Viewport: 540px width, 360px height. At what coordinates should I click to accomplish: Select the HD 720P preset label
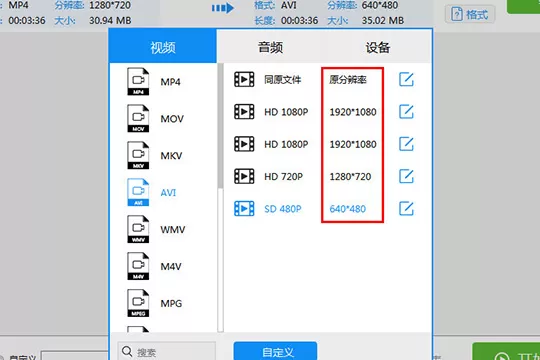pos(283,177)
